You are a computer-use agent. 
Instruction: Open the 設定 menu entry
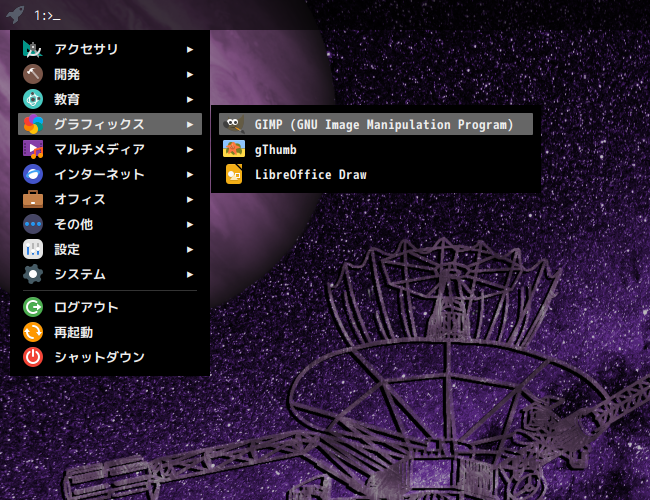110,249
